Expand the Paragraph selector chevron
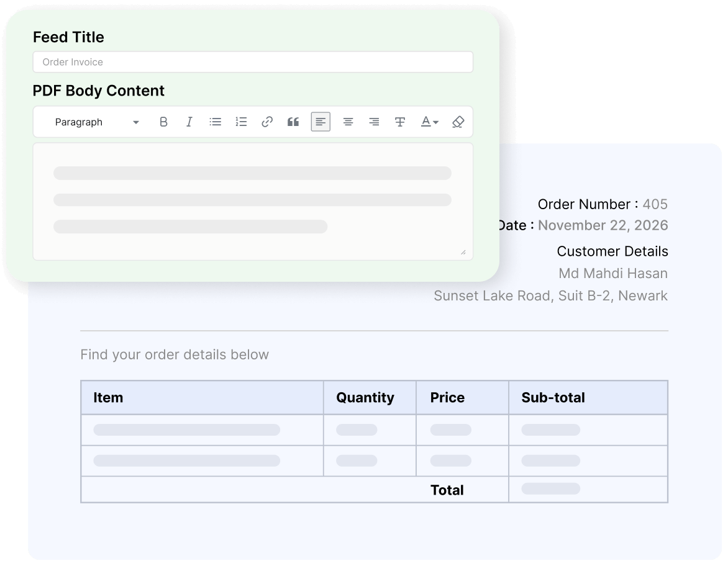Viewport: 728px width, 571px height. (x=135, y=122)
